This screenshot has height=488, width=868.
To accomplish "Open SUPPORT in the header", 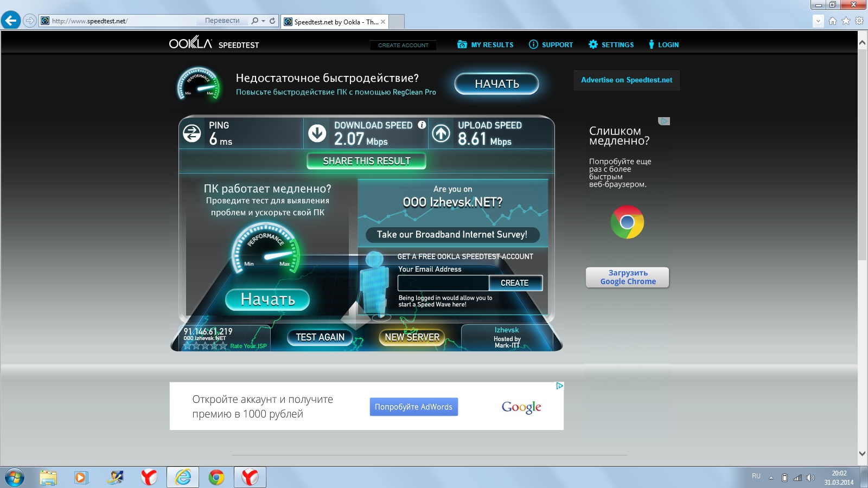I will (551, 44).
